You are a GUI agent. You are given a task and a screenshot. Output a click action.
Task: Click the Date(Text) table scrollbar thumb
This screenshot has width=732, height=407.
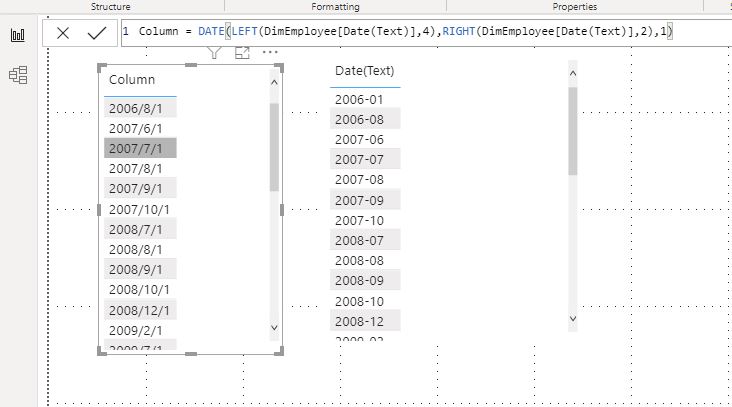pyautogui.click(x=573, y=131)
